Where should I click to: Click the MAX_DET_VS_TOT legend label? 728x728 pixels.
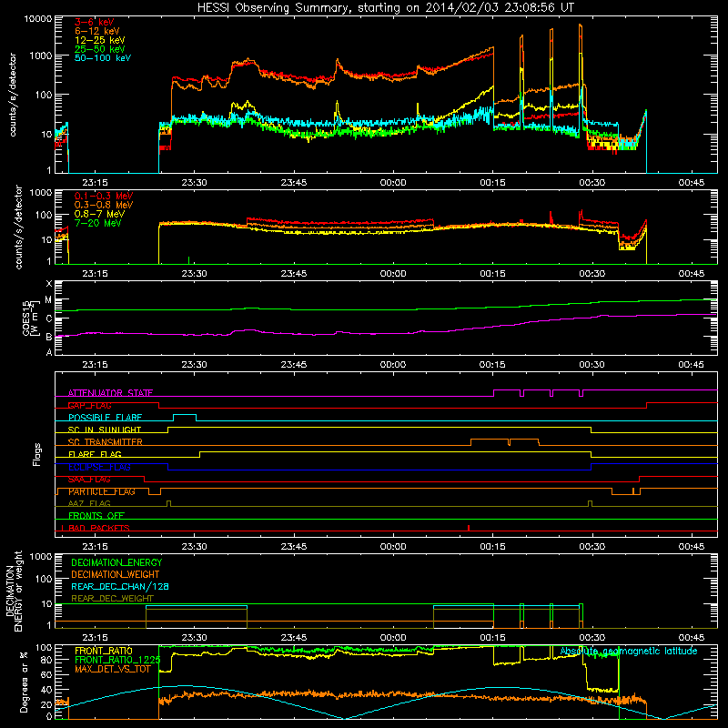113,669
